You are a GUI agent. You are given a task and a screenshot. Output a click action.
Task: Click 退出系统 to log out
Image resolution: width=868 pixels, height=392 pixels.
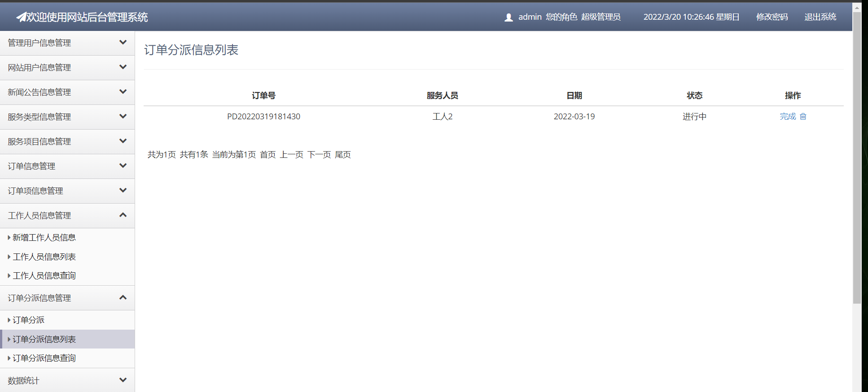pos(820,17)
